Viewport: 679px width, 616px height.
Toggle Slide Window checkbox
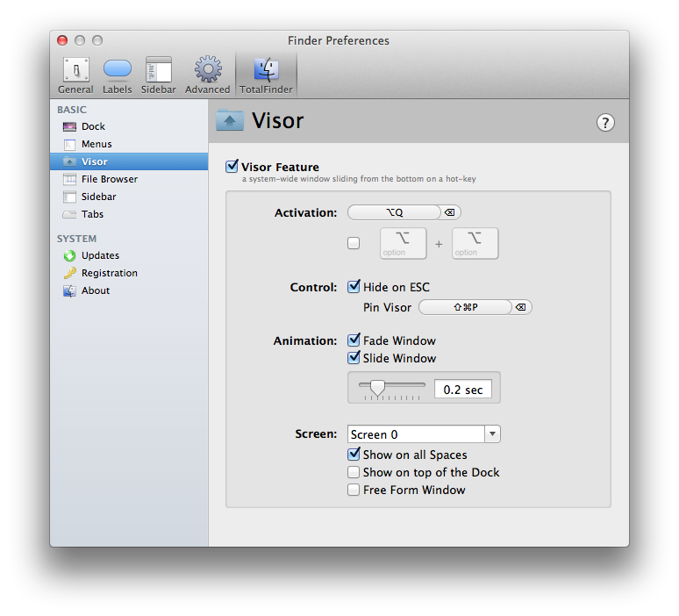point(354,358)
